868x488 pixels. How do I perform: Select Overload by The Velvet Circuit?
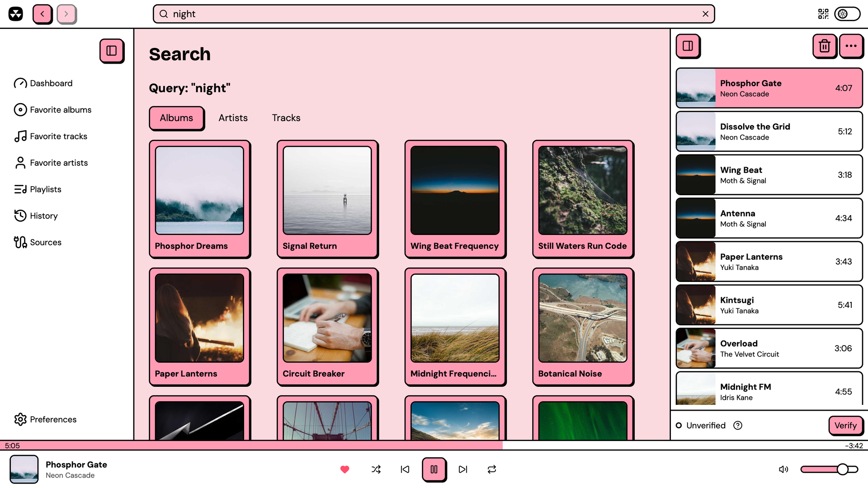769,348
